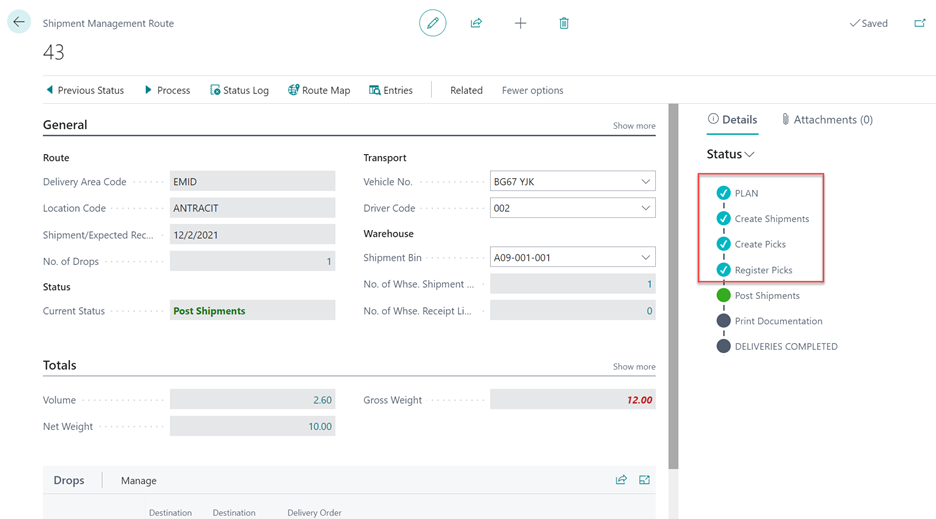This screenshot has width=936, height=519.
Task: Collapse the Status factbox chevron
Action: coord(749,155)
